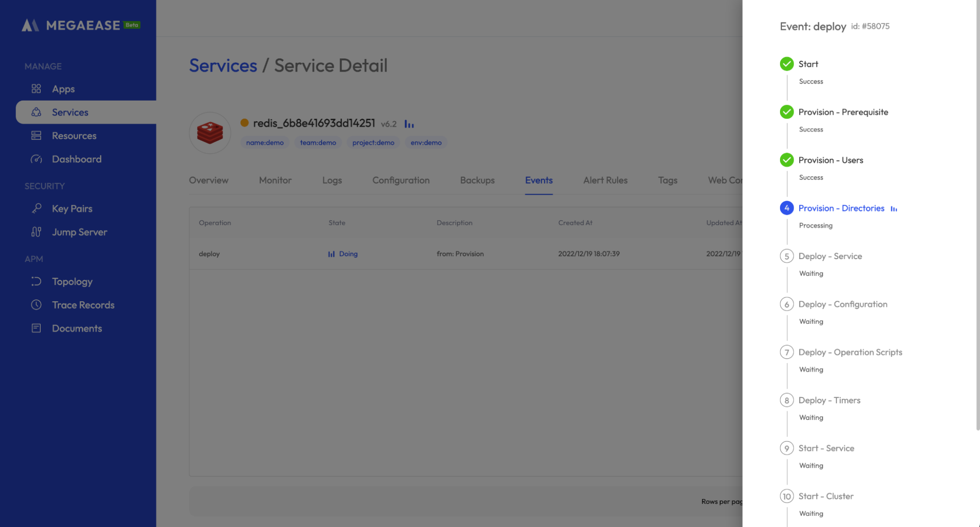The width and height of the screenshot is (980, 527).
Task: Click the Trace Records clock icon
Action: (x=36, y=305)
